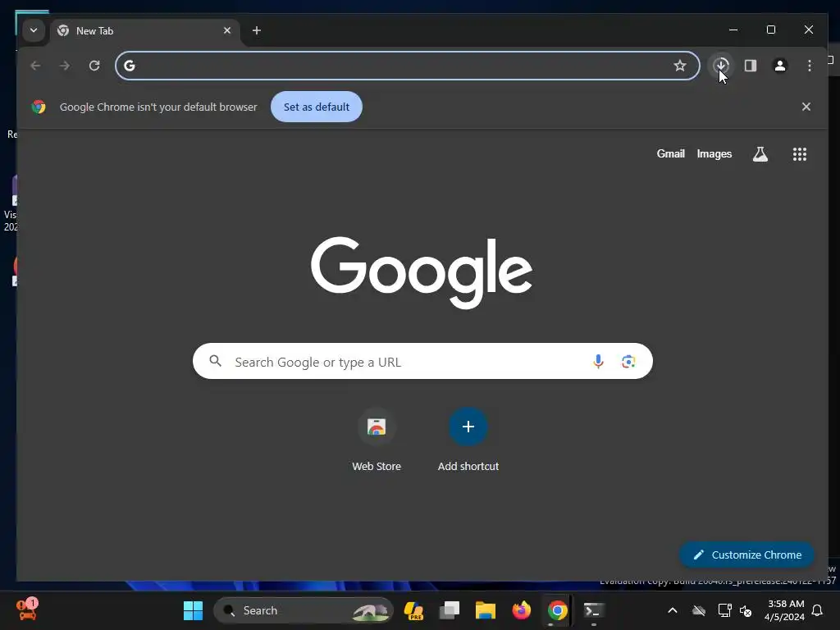Image resolution: width=840 pixels, height=630 pixels.
Task: Open the Images link
Action: pos(714,154)
